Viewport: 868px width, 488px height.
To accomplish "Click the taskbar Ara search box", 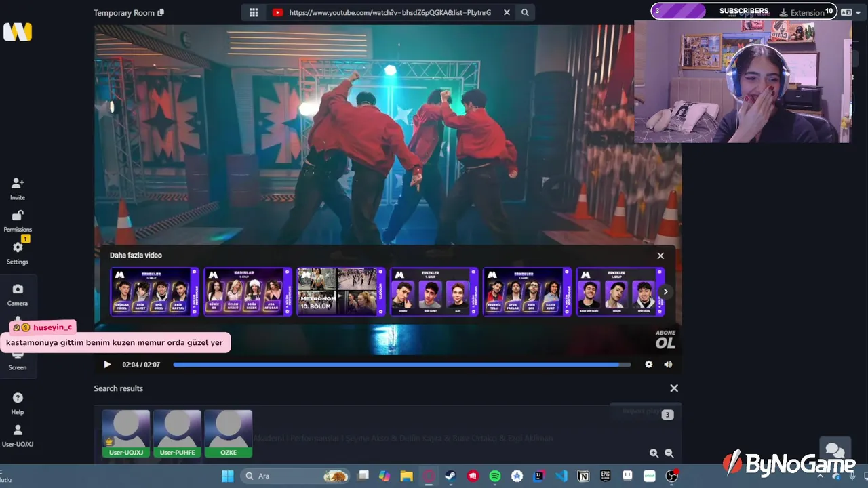I will [296, 476].
